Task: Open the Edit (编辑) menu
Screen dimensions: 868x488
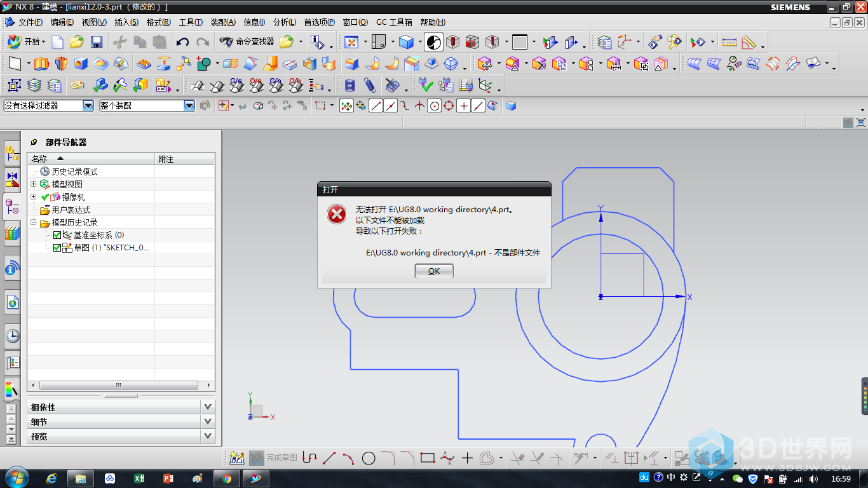Action: 62,22
